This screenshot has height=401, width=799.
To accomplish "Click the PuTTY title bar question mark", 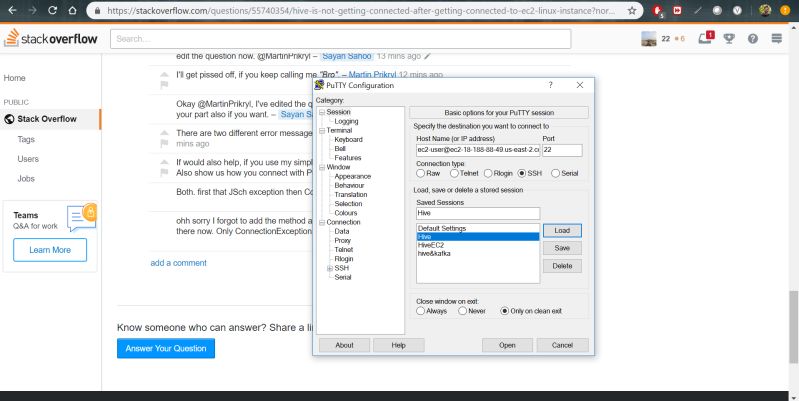I will (550, 85).
